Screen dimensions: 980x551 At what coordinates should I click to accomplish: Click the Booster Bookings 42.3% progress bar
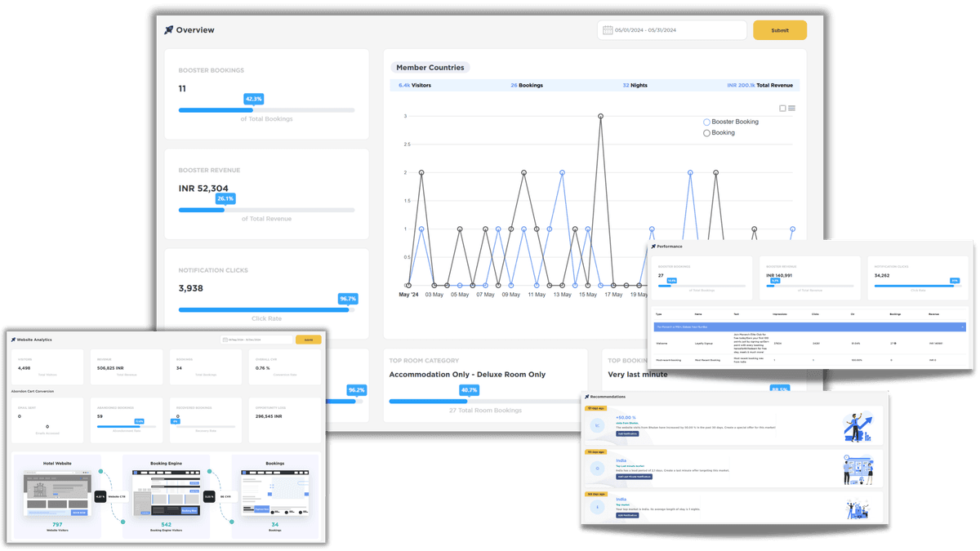[x=266, y=110]
